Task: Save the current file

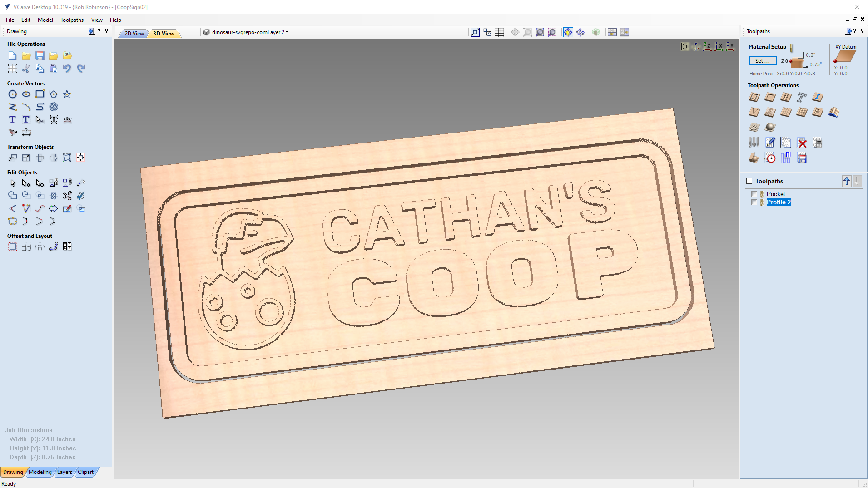Action: coord(40,56)
